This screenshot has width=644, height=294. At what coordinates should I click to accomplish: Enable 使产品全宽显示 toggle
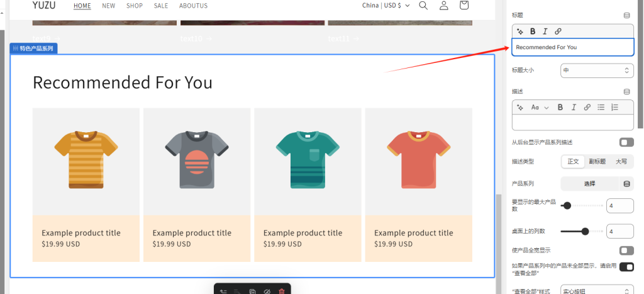pos(626,250)
